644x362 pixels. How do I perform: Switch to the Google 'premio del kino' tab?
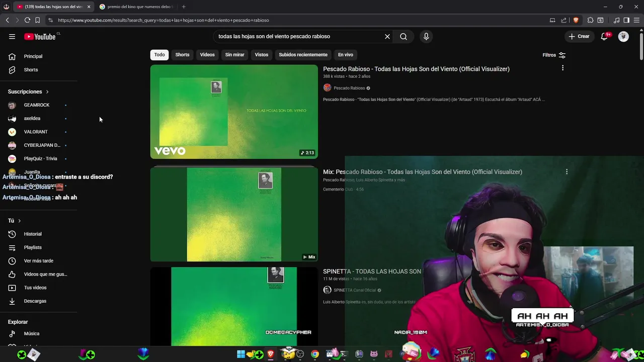136,7
